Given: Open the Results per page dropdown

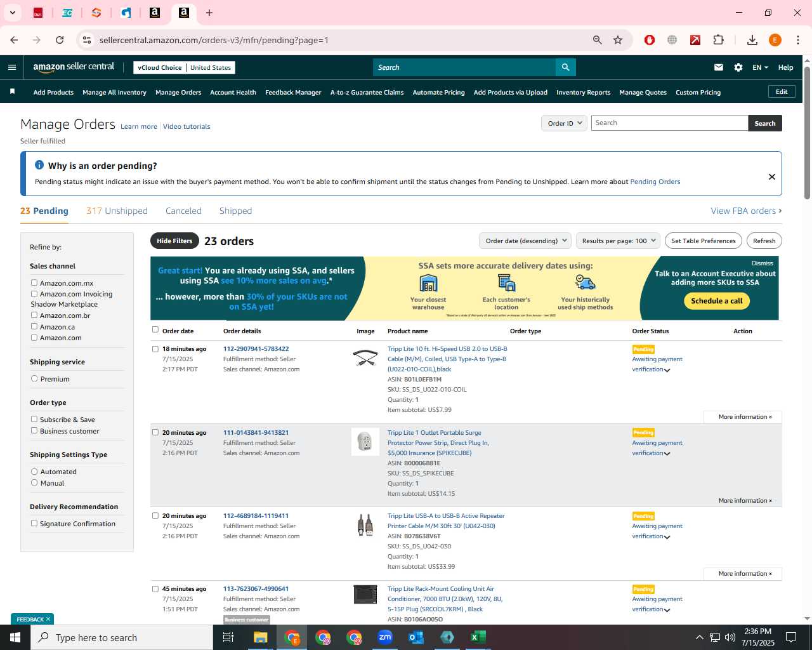Looking at the screenshot, I should 618,241.
